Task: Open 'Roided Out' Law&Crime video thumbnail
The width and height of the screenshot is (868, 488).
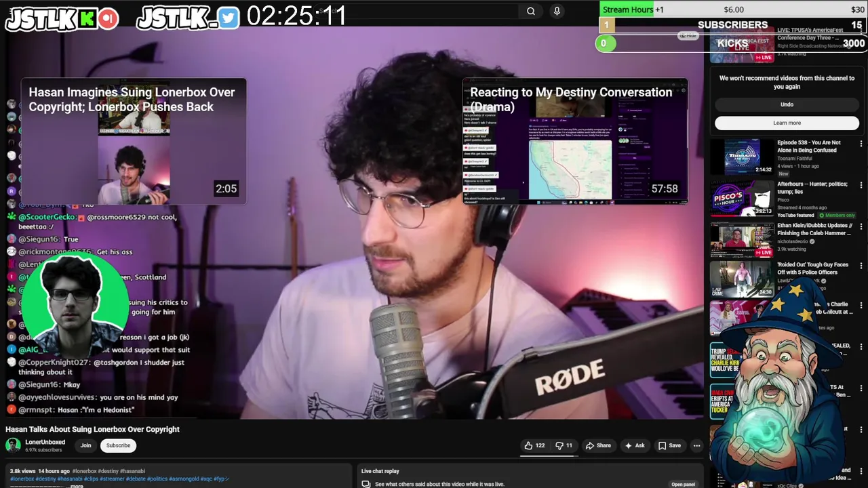Action: tap(742, 279)
